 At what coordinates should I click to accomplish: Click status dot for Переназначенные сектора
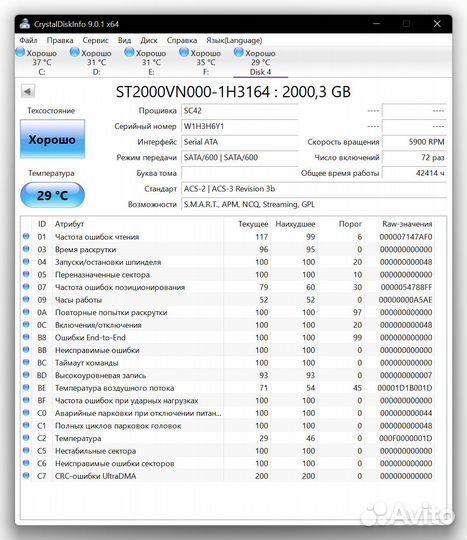[26, 274]
